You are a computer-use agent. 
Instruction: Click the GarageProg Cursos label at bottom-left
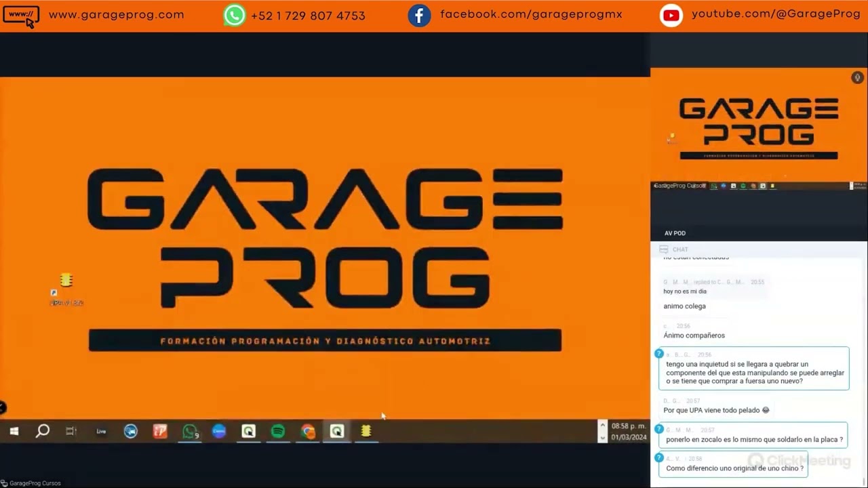point(35,483)
